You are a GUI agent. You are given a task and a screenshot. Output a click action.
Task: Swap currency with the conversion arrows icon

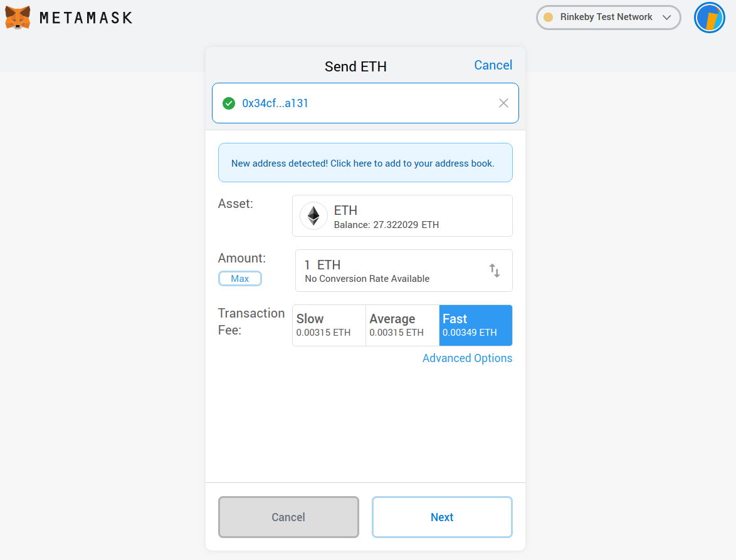coord(494,271)
